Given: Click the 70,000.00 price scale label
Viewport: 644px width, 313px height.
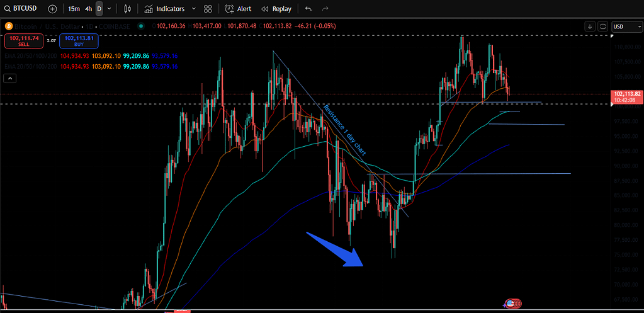Looking at the screenshot, I should pos(627,284).
